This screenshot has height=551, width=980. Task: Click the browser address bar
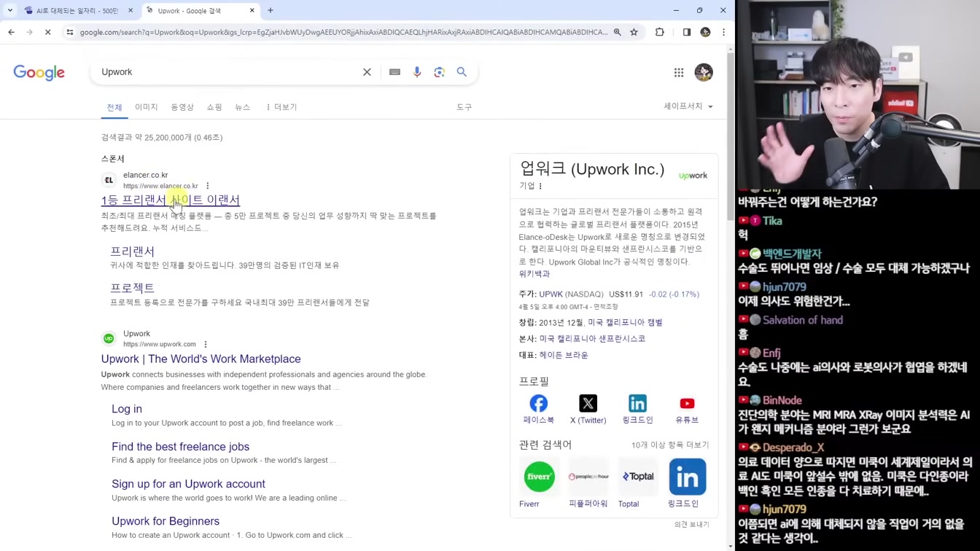coord(343,32)
